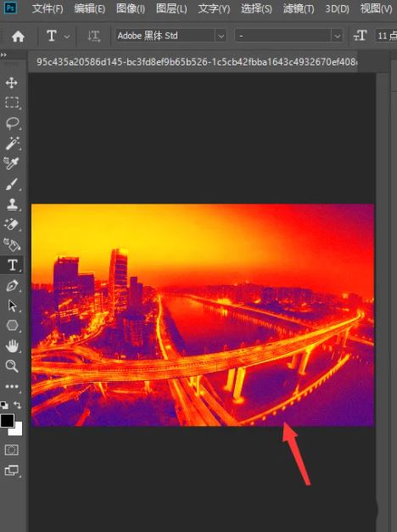Select the Rectangular Marquee tool
The width and height of the screenshot is (397, 532).
click(x=12, y=102)
